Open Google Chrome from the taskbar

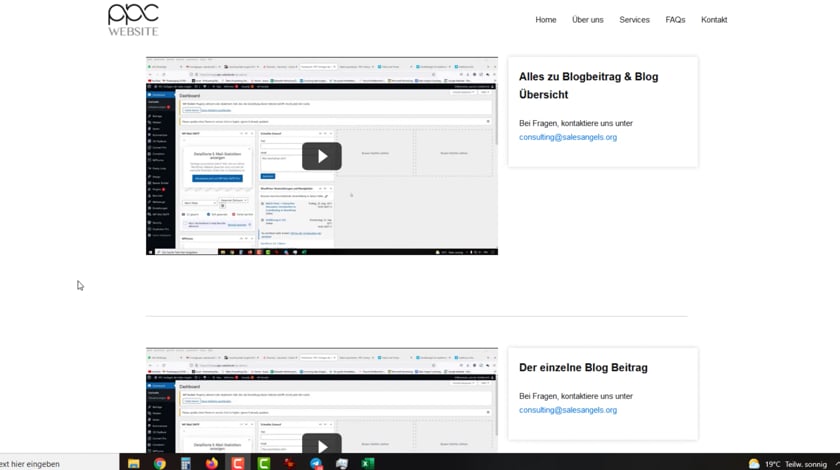tap(160, 464)
